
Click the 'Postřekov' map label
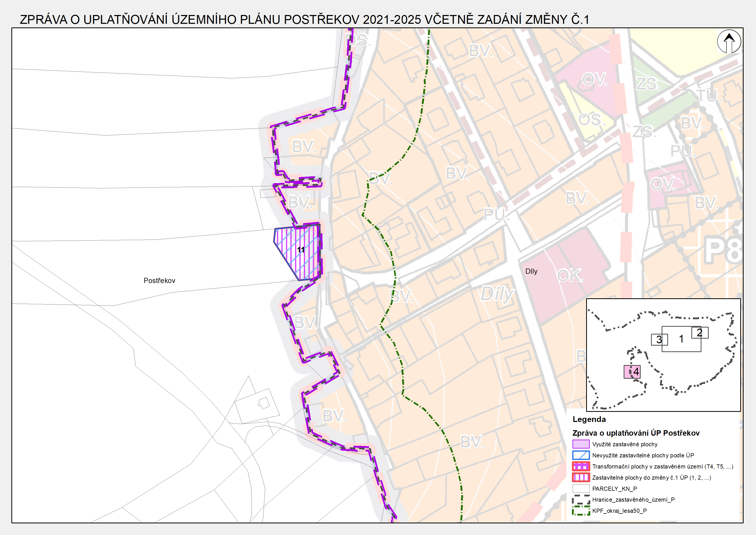tap(159, 281)
